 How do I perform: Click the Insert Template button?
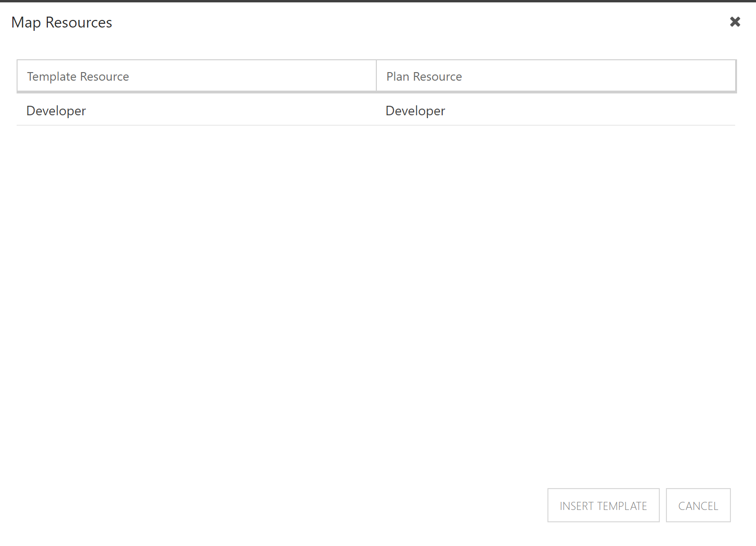coord(603,505)
